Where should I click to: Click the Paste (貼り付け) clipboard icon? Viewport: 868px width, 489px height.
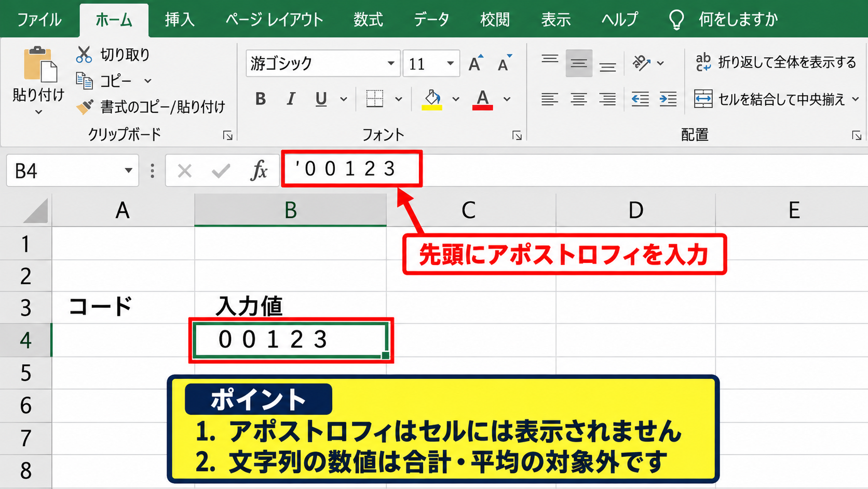pyautogui.click(x=40, y=64)
